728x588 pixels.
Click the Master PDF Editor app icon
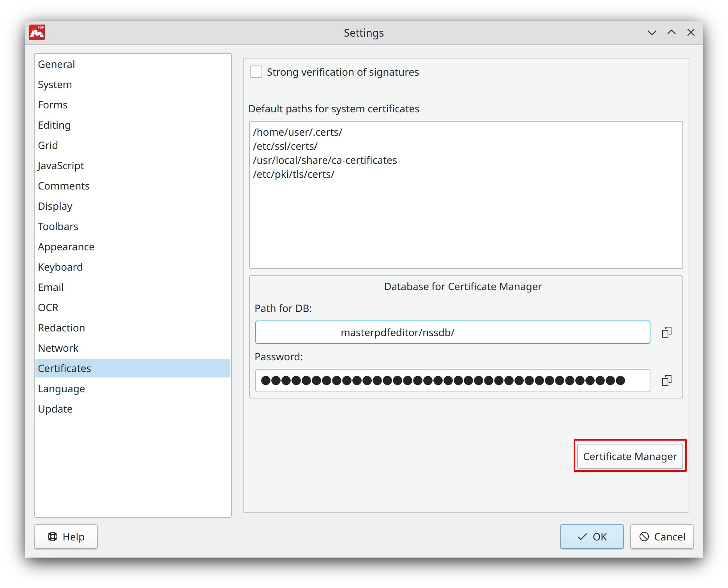coord(37,33)
